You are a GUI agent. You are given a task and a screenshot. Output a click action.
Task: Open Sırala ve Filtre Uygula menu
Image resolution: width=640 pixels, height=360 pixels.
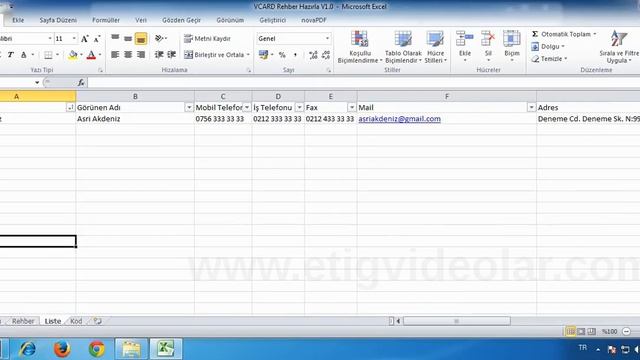click(x=619, y=47)
